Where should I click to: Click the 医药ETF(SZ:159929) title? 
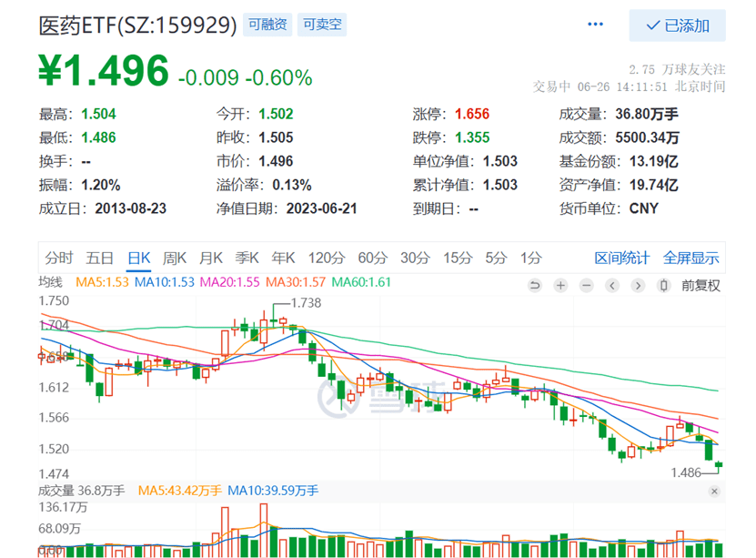[138, 25]
